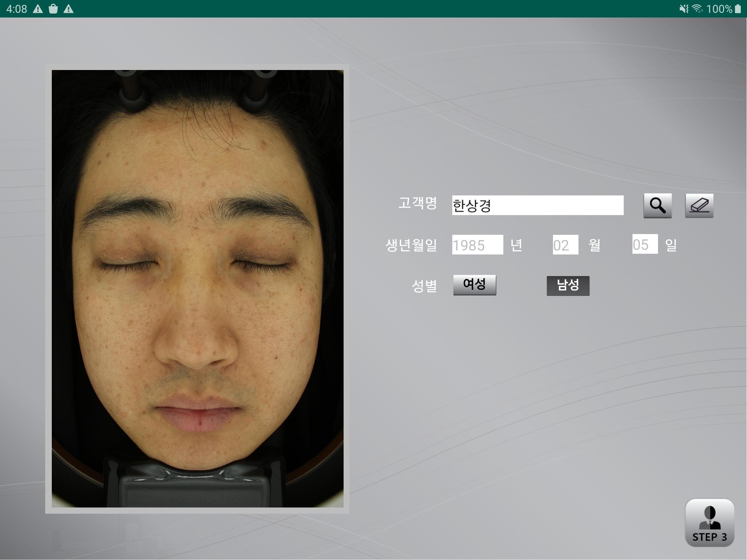Select the 여성 gender button

[475, 285]
